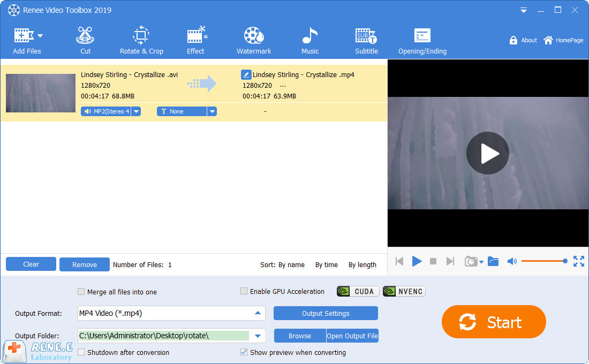589x364 pixels.
Task: Expand the Output Folder dropdown arrow
Action: [258, 336]
